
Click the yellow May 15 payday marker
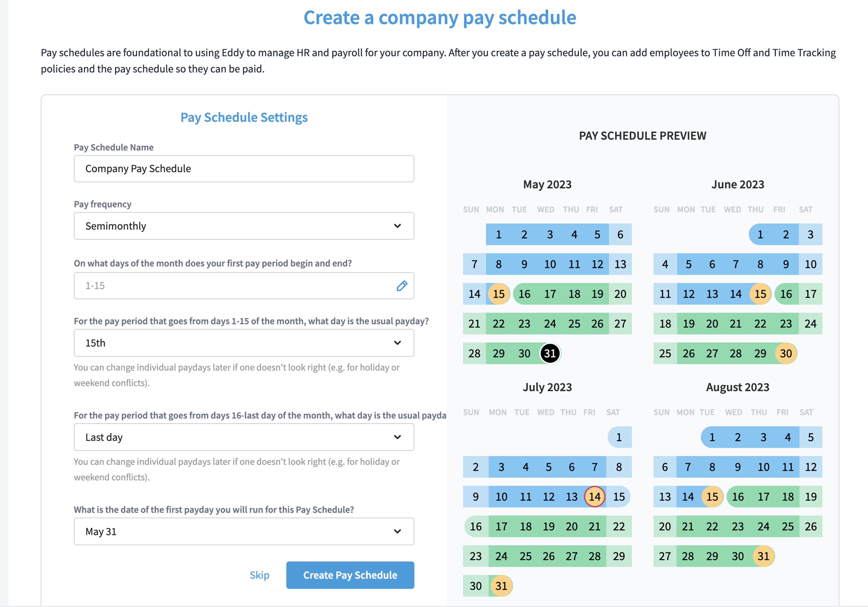coord(499,294)
